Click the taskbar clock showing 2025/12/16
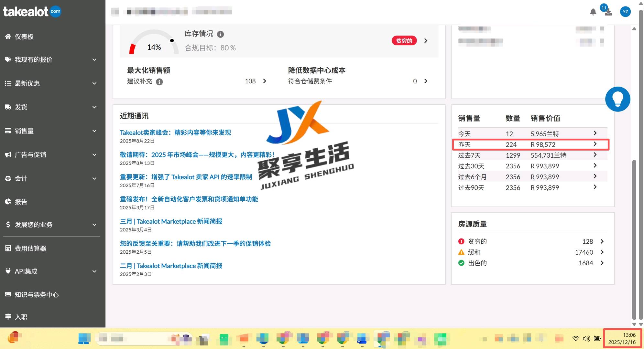The image size is (644, 349). pos(623,338)
